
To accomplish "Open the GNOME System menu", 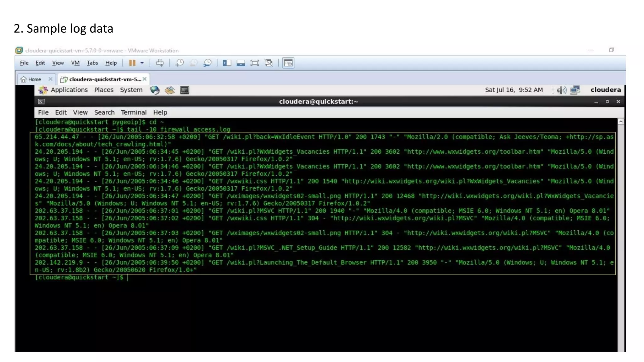I will (131, 90).
